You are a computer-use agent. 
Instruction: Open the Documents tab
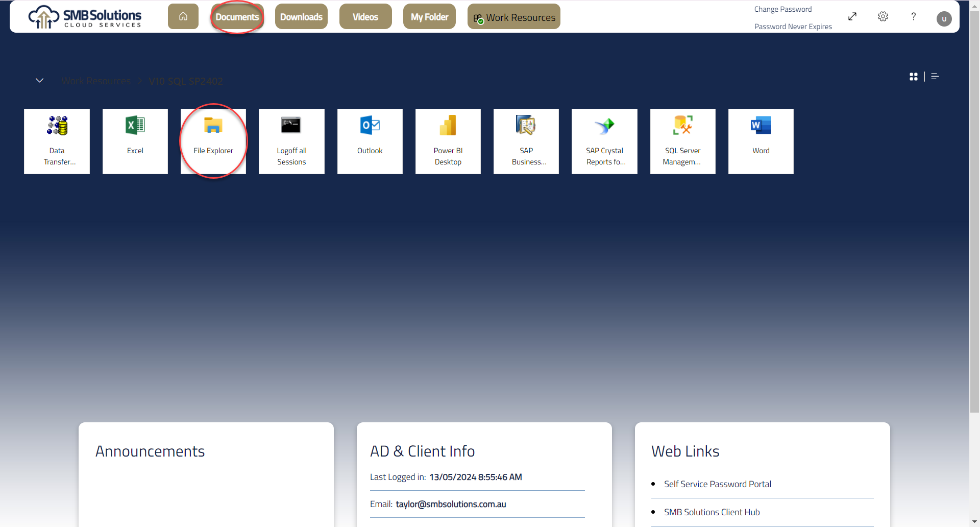point(237,16)
